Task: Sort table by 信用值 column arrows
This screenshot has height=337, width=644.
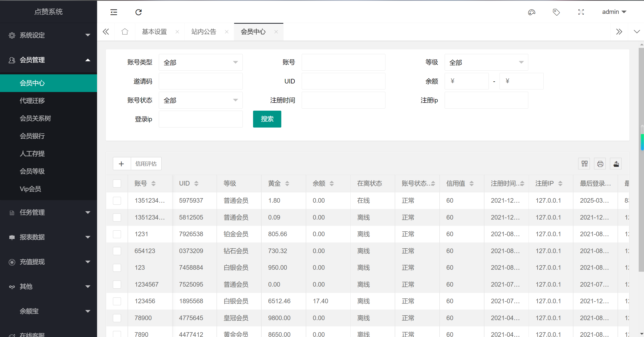Action: tap(472, 183)
